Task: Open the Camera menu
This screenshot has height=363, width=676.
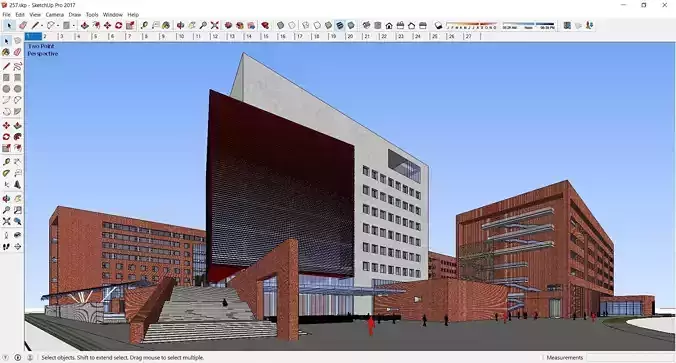Action: tap(55, 15)
